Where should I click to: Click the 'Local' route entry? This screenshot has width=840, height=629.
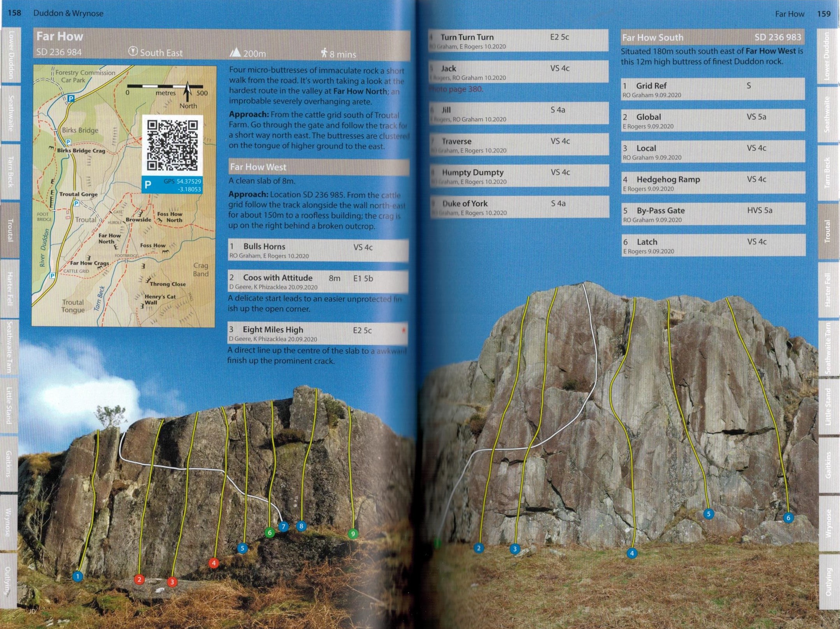click(713, 152)
